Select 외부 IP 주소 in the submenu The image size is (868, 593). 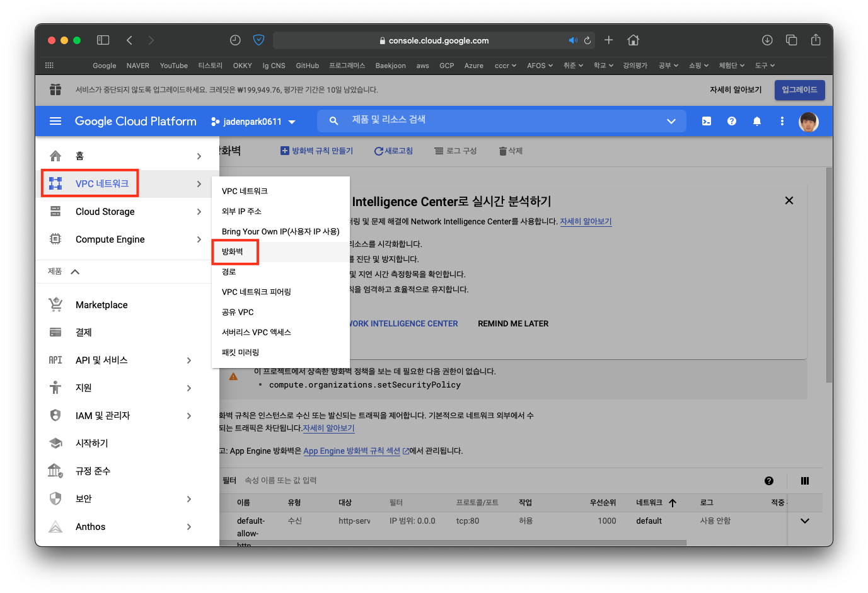[x=241, y=211]
